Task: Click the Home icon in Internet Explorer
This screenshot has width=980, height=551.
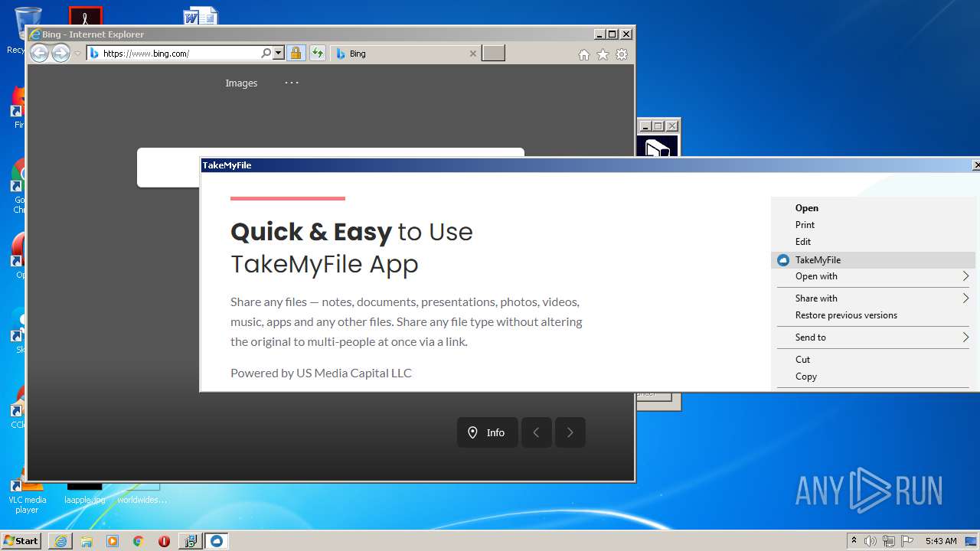Action: pyautogui.click(x=584, y=54)
